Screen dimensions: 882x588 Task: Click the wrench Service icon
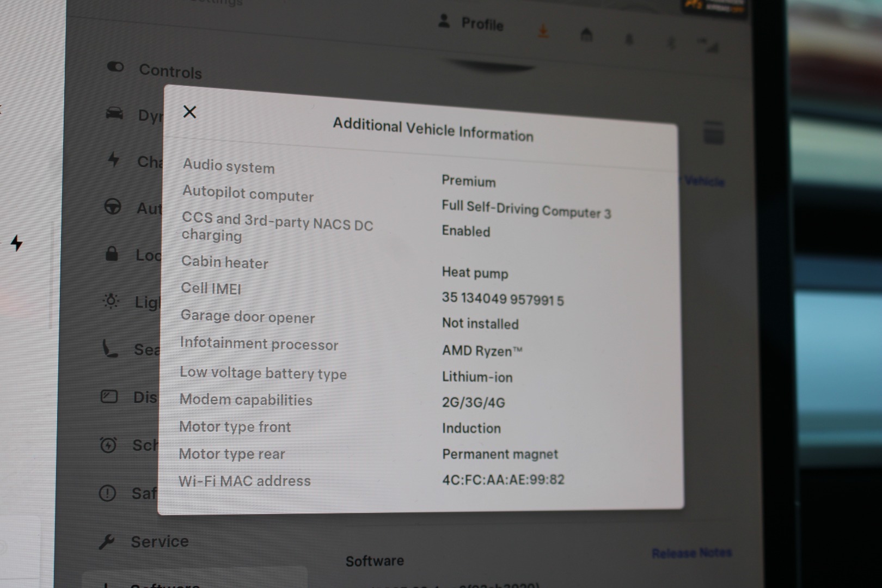click(x=106, y=542)
